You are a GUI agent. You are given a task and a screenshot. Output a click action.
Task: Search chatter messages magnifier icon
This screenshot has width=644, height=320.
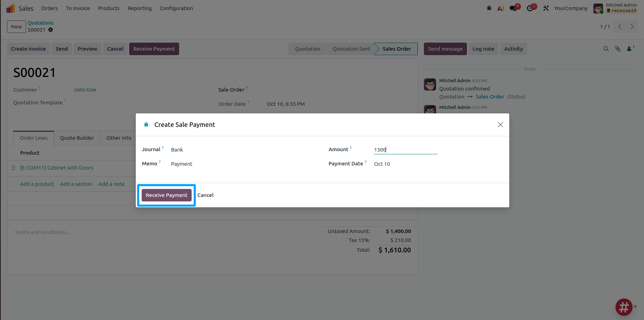(x=606, y=49)
